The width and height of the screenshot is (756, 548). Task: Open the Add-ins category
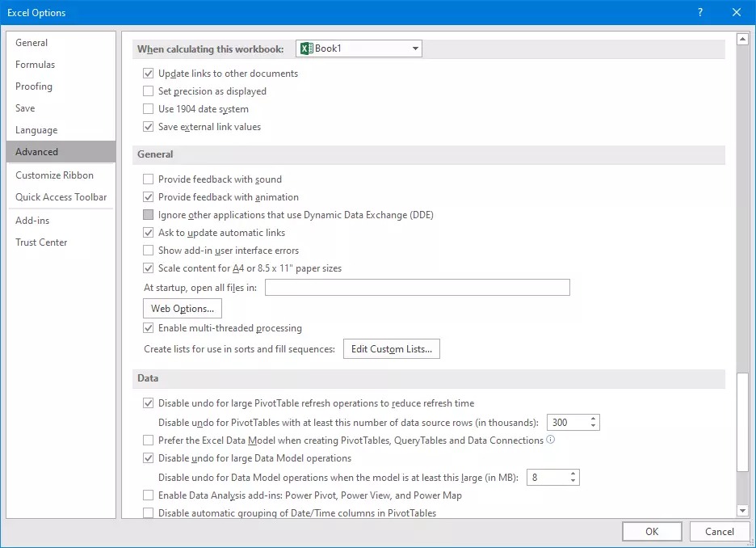[x=61, y=221]
